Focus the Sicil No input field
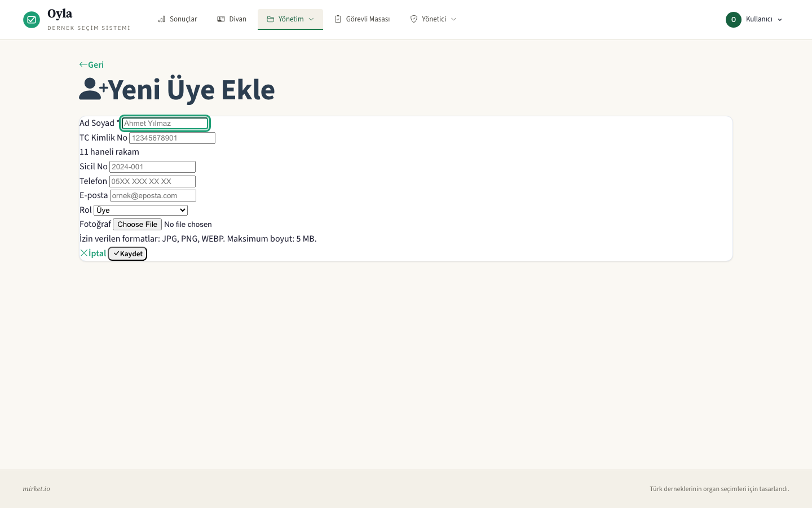This screenshot has height=508, width=812. pos(152,167)
